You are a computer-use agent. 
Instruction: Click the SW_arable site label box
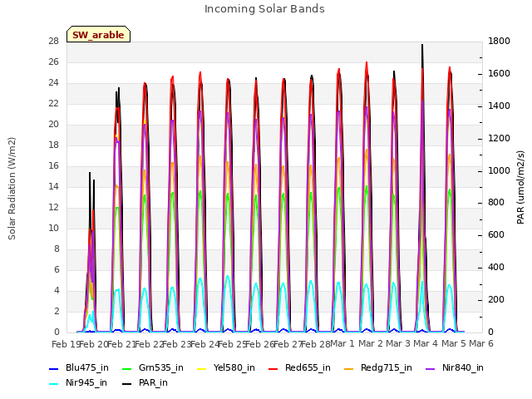[x=98, y=34]
